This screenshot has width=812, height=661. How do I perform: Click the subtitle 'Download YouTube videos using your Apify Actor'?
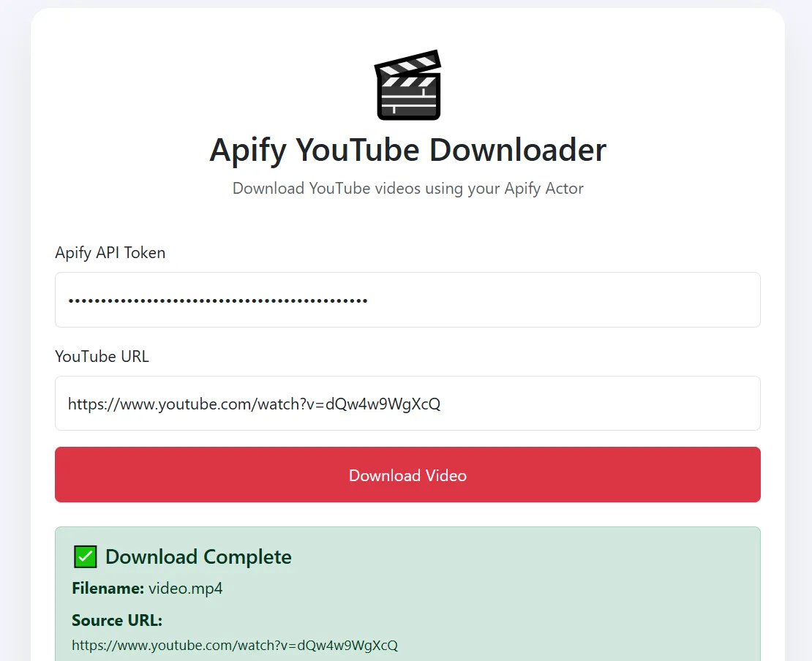click(x=407, y=189)
